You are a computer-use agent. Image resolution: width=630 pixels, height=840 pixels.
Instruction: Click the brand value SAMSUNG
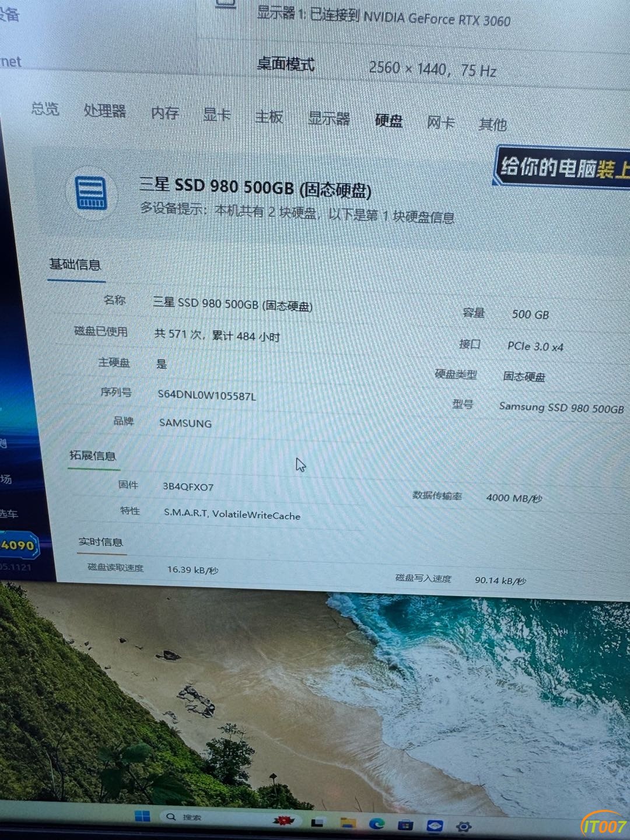click(x=185, y=423)
